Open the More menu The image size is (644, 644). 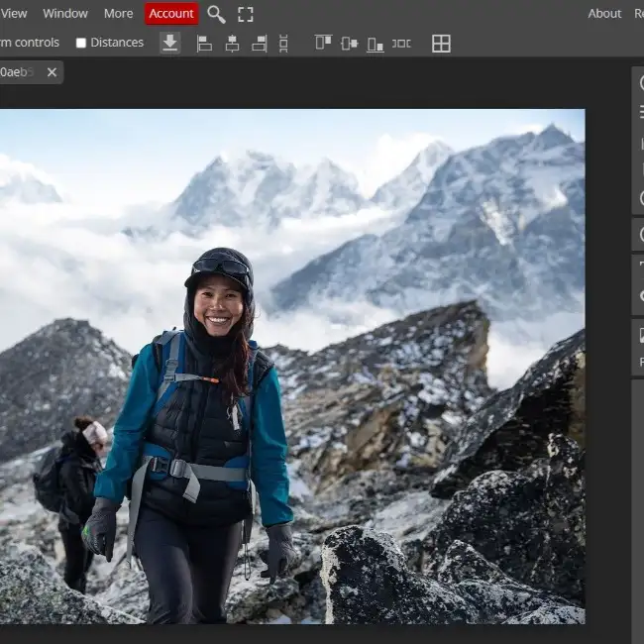pyautogui.click(x=118, y=14)
